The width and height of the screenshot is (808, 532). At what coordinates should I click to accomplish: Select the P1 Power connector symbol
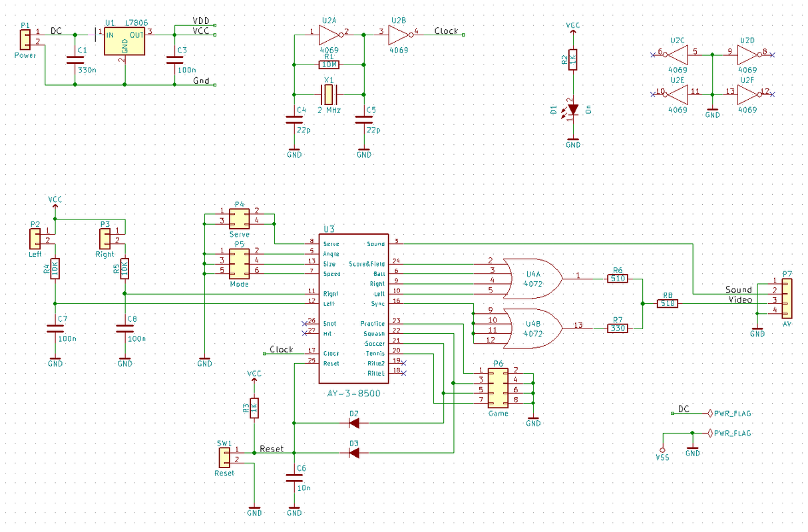(25, 39)
